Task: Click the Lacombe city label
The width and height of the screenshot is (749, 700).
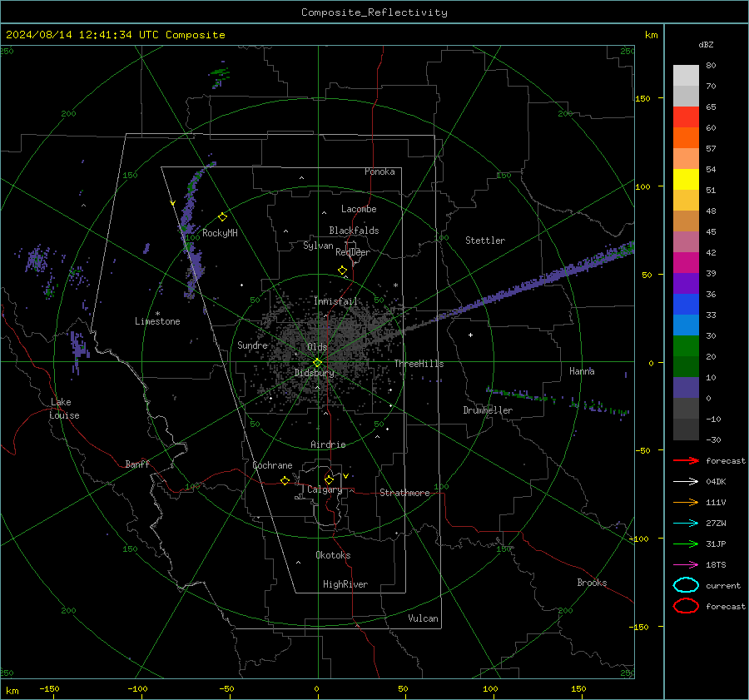Action: tap(359, 209)
